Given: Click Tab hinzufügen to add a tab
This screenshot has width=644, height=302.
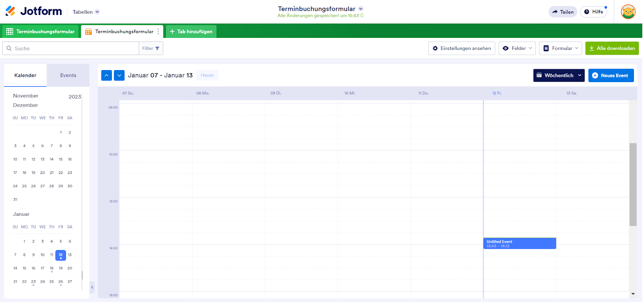Looking at the screenshot, I should (191, 31).
